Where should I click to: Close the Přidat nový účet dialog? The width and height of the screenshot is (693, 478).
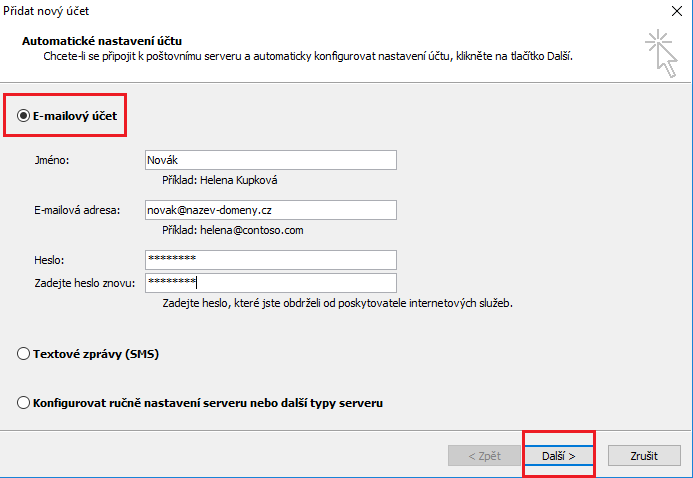pos(679,9)
